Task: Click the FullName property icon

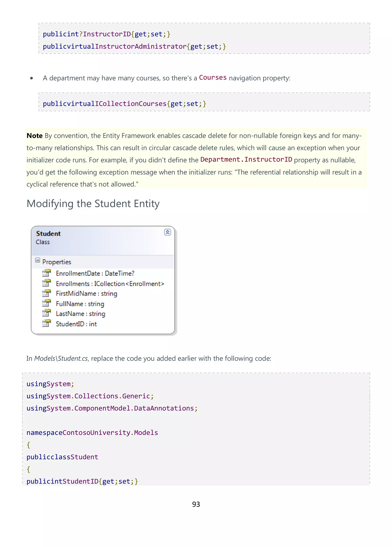Action: tap(47, 303)
